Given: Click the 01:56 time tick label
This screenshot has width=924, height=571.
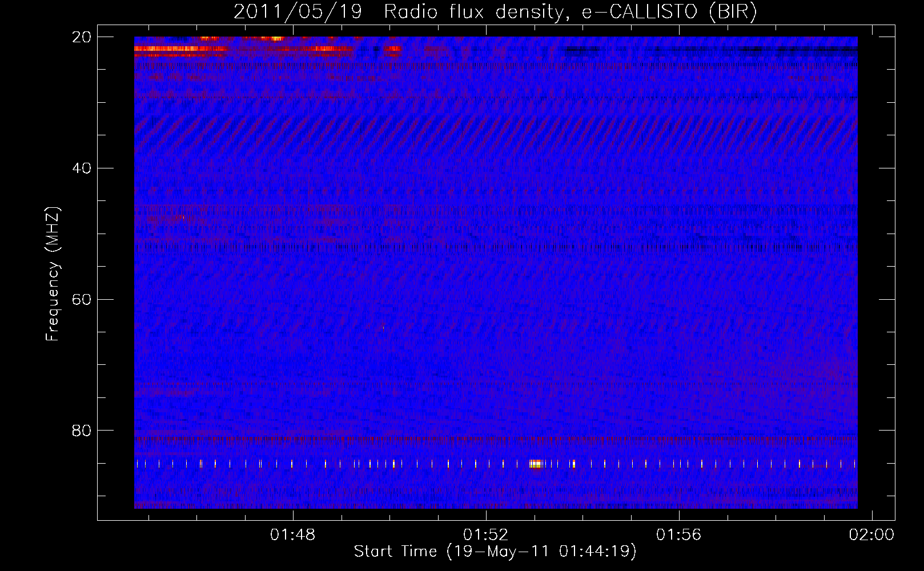Looking at the screenshot, I should click(x=679, y=535).
